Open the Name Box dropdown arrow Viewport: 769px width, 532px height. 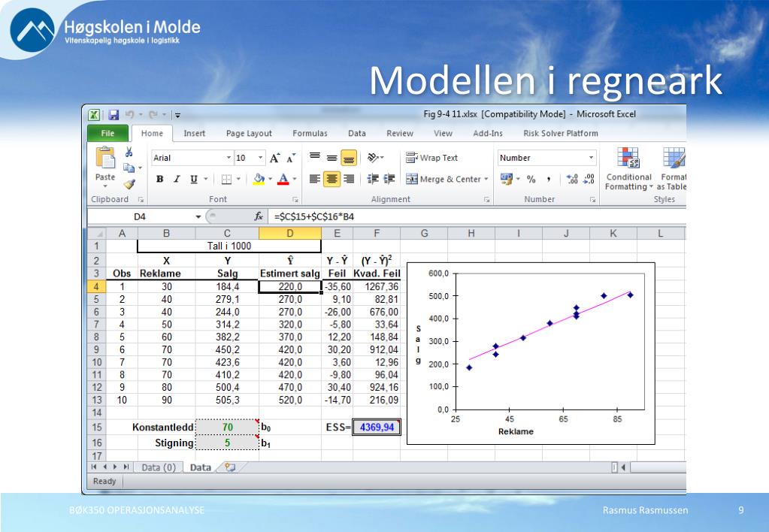(198, 216)
